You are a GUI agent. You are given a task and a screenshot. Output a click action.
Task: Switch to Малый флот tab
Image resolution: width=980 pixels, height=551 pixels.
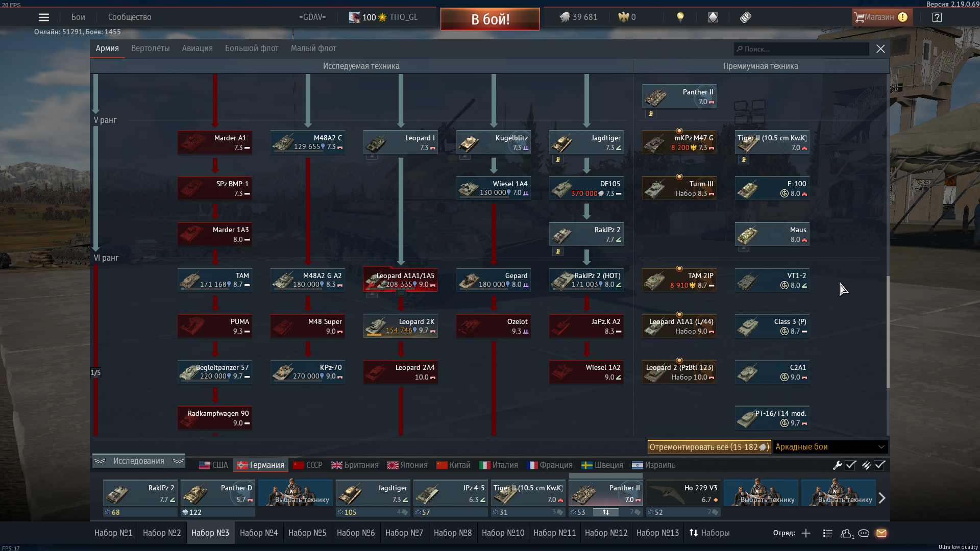(313, 48)
